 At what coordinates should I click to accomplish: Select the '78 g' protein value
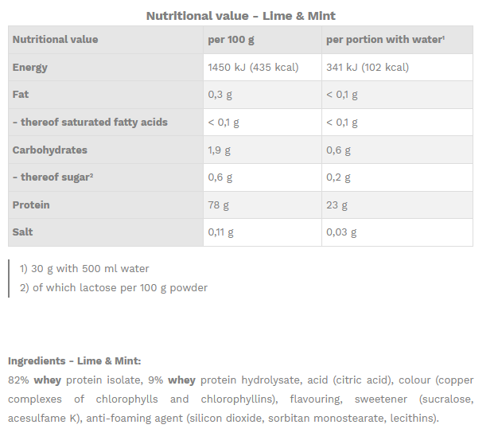coord(218,205)
